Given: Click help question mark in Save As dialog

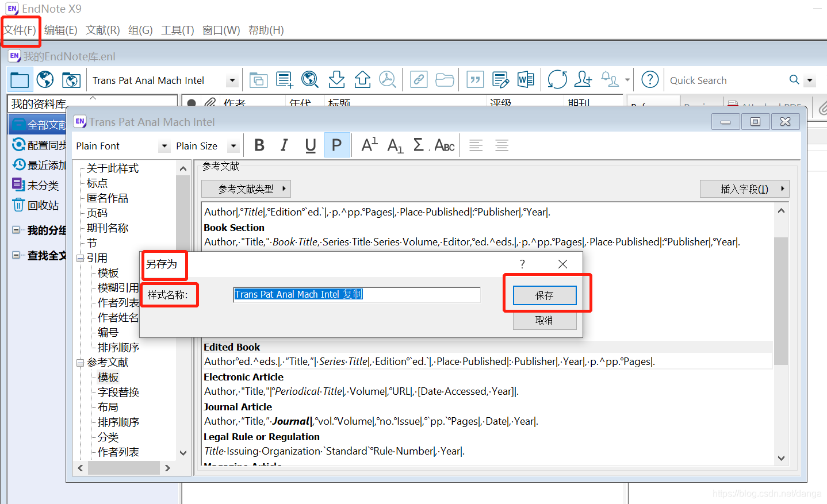Looking at the screenshot, I should (522, 264).
